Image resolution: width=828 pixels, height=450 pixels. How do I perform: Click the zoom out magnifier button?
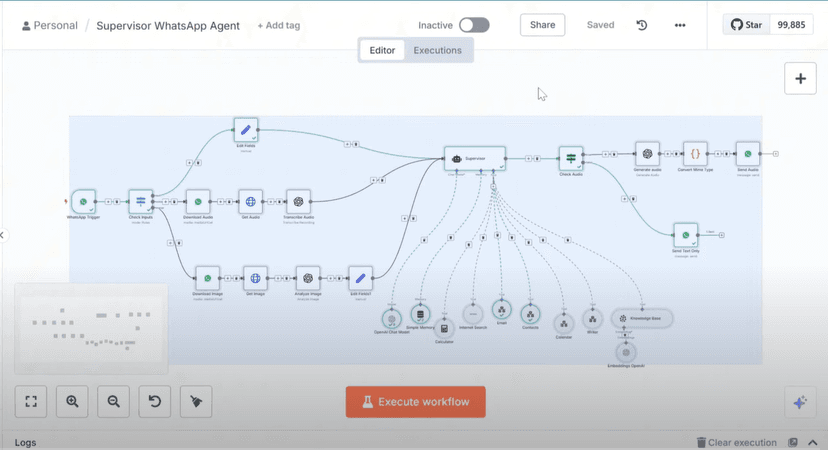pyautogui.click(x=114, y=401)
